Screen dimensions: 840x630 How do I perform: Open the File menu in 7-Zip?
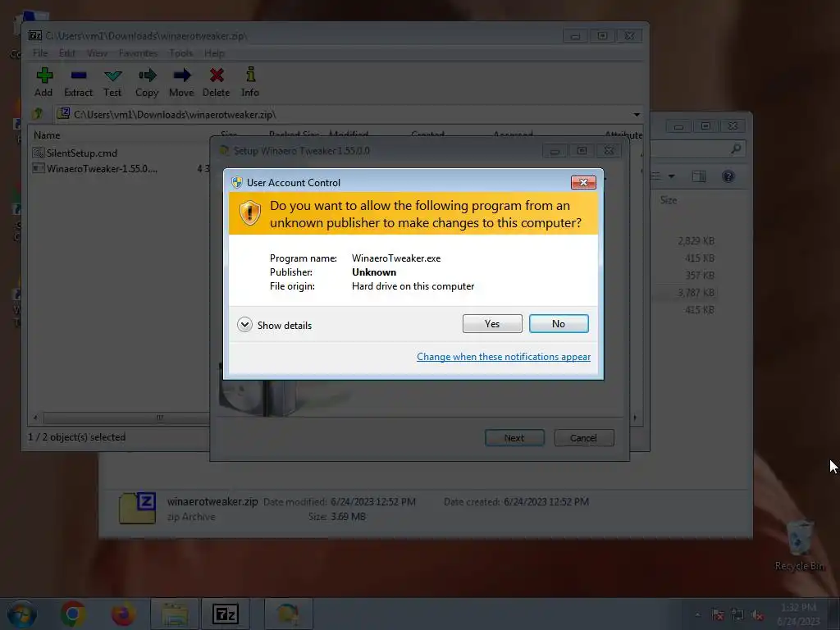tap(40, 53)
